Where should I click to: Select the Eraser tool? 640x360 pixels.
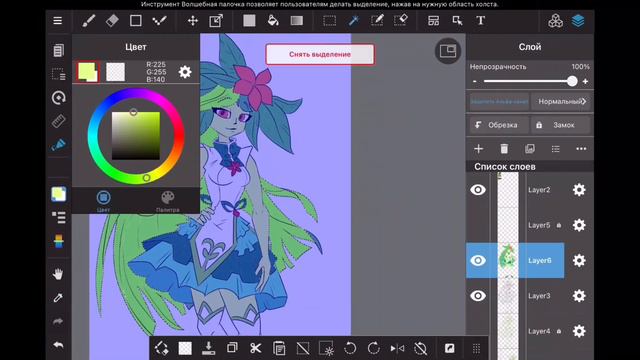click(112, 21)
